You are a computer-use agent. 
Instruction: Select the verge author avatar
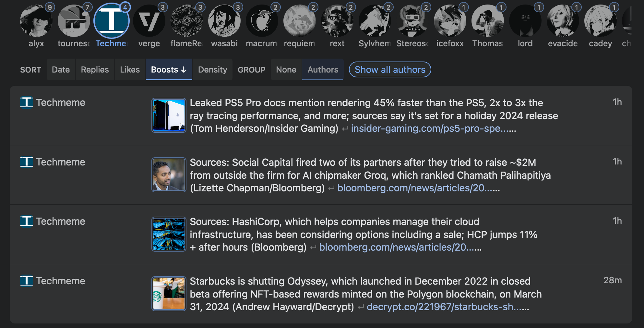pos(149,21)
